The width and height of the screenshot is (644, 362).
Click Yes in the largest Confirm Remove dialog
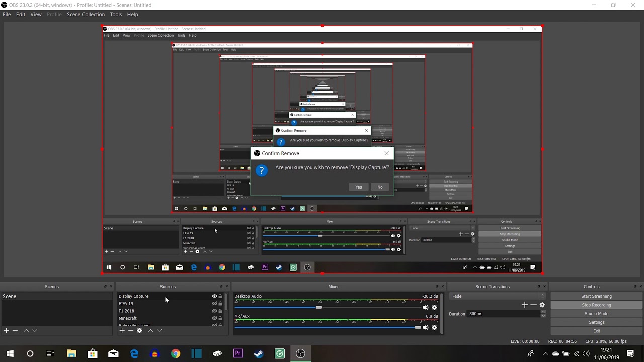pyautogui.click(x=359, y=187)
